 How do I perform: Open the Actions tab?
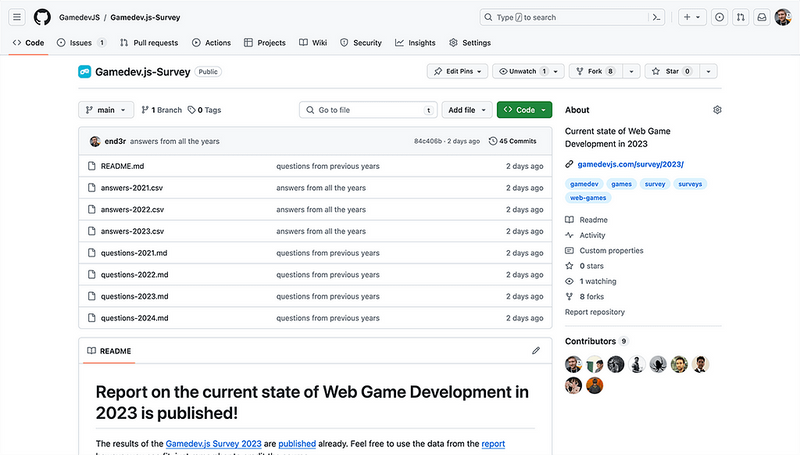[211, 43]
